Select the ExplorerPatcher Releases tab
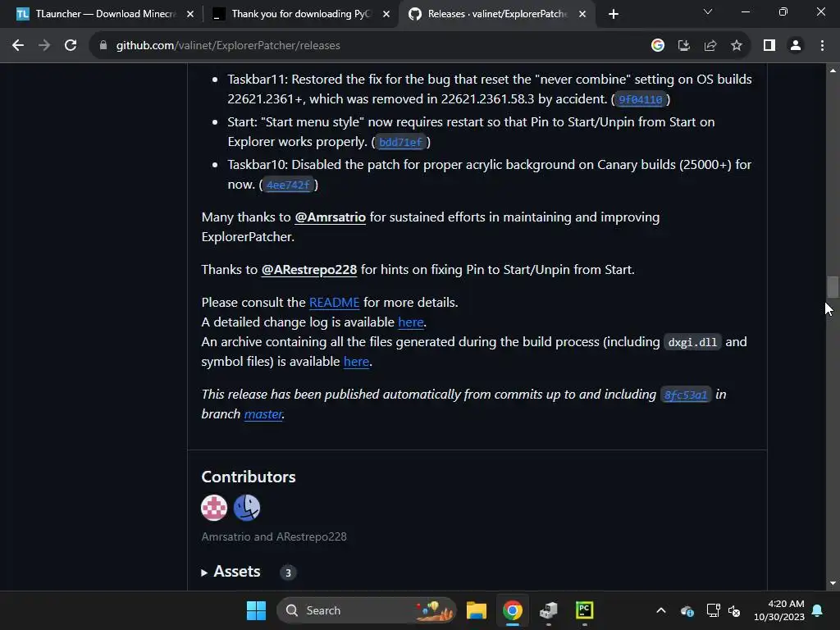This screenshot has width=840, height=630. point(495,14)
